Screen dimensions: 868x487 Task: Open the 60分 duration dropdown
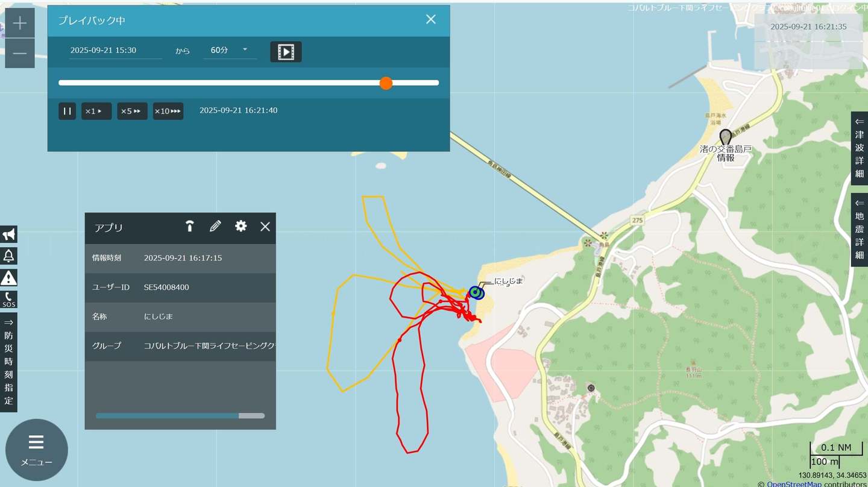coord(230,51)
